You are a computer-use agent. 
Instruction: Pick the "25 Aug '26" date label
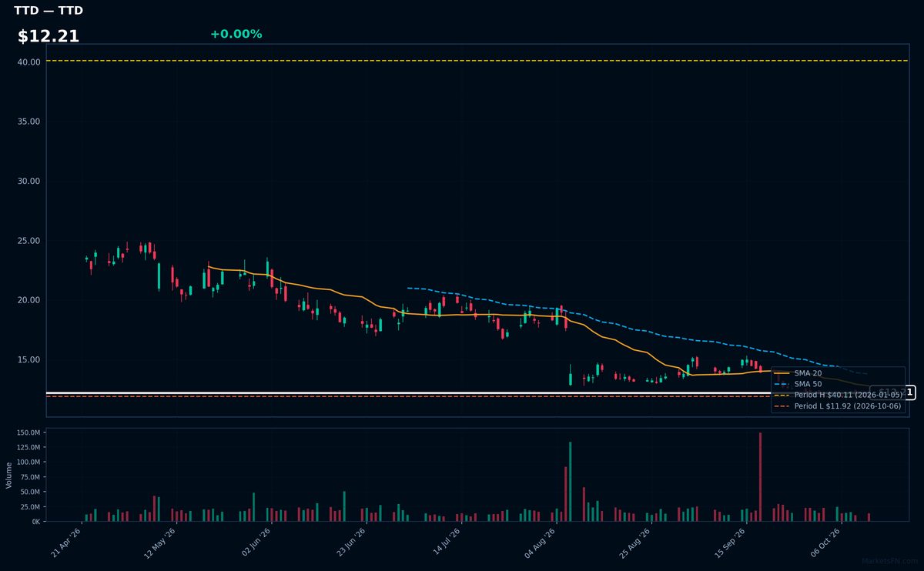635,543
